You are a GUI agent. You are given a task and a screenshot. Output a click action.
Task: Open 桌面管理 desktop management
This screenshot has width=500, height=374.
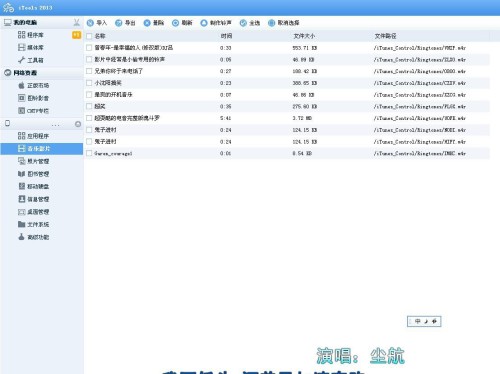click(x=33, y=212)
